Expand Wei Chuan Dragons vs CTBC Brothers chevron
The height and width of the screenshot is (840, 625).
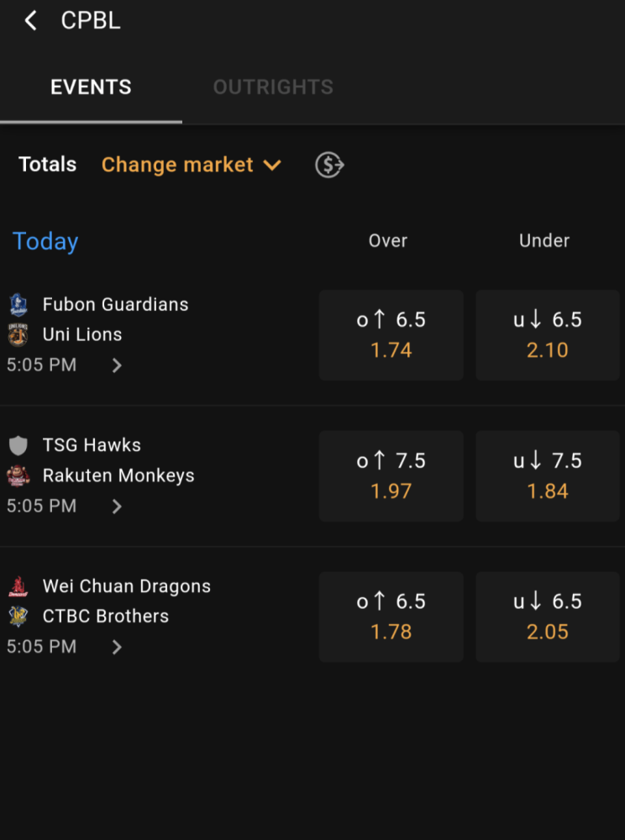coord(116,647)
